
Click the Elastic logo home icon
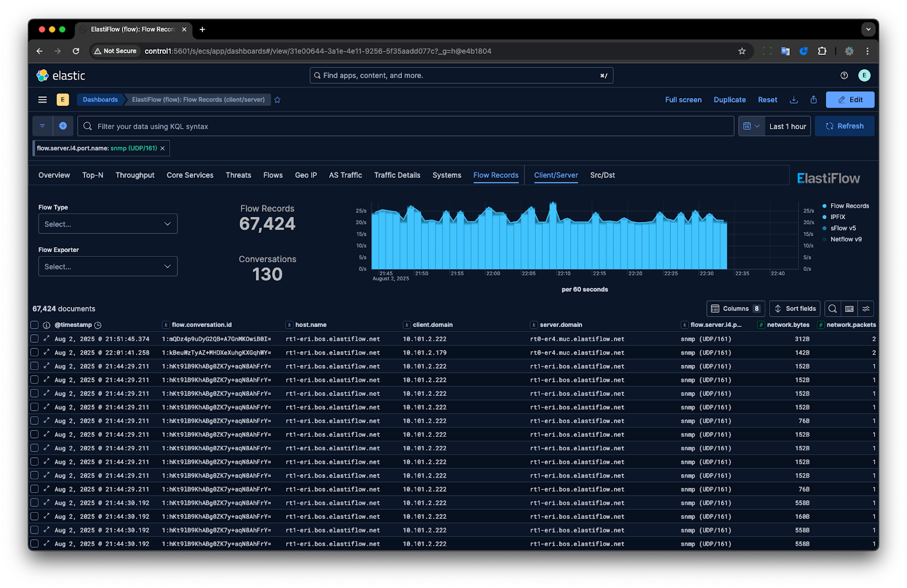43,75
